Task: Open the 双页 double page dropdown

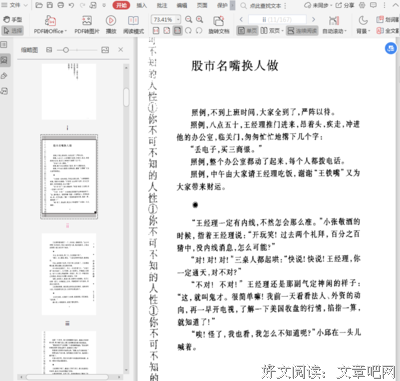Action: [x=272, y=31]
